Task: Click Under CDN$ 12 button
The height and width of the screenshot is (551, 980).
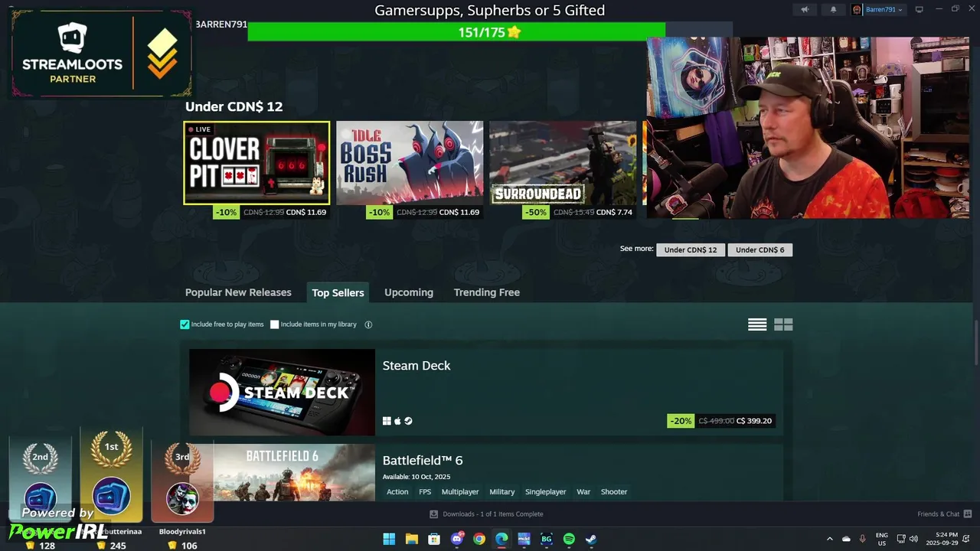Action: 691,249
